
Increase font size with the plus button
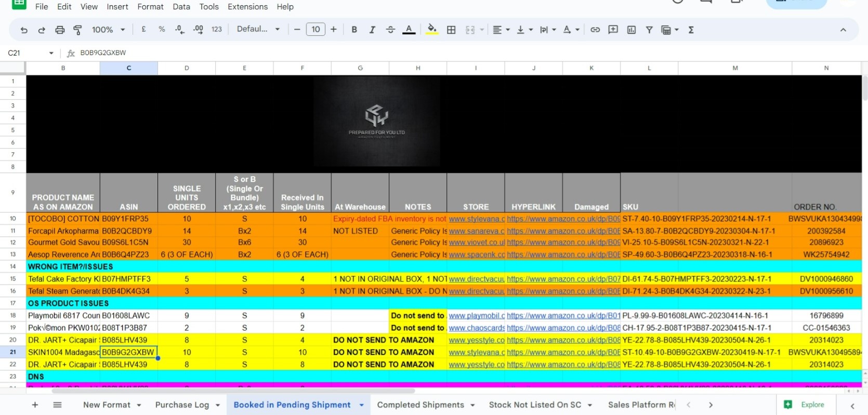[334, 30]
